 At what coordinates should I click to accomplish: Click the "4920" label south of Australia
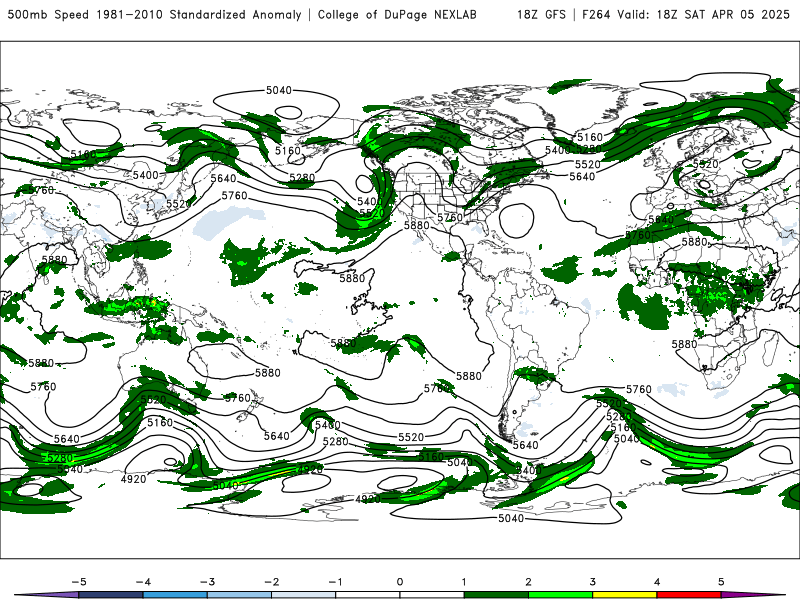pos(133,479)
